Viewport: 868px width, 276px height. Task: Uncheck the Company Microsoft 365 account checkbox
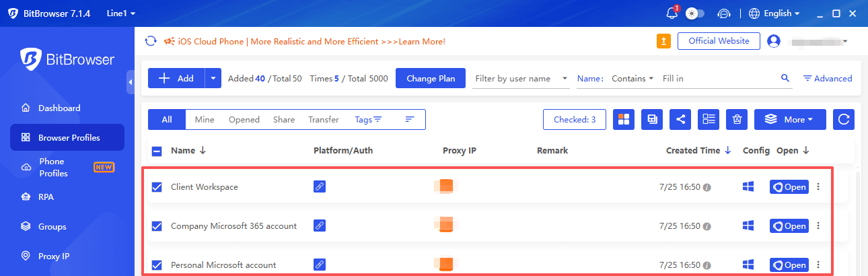[x=157, y=226]
